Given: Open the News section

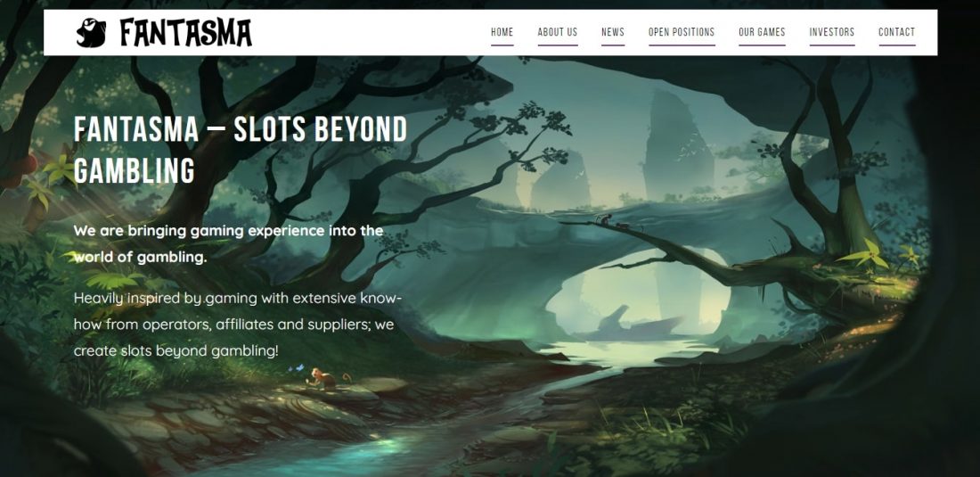Looking at the screenshot, I should (613, 32).
